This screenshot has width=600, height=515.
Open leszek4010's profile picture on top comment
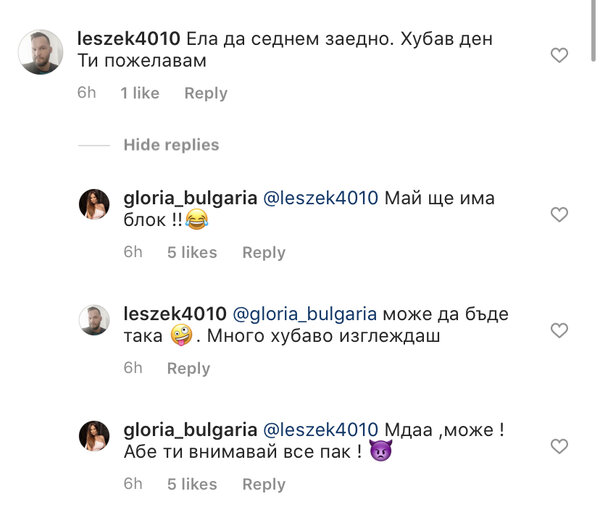[41, 52]
